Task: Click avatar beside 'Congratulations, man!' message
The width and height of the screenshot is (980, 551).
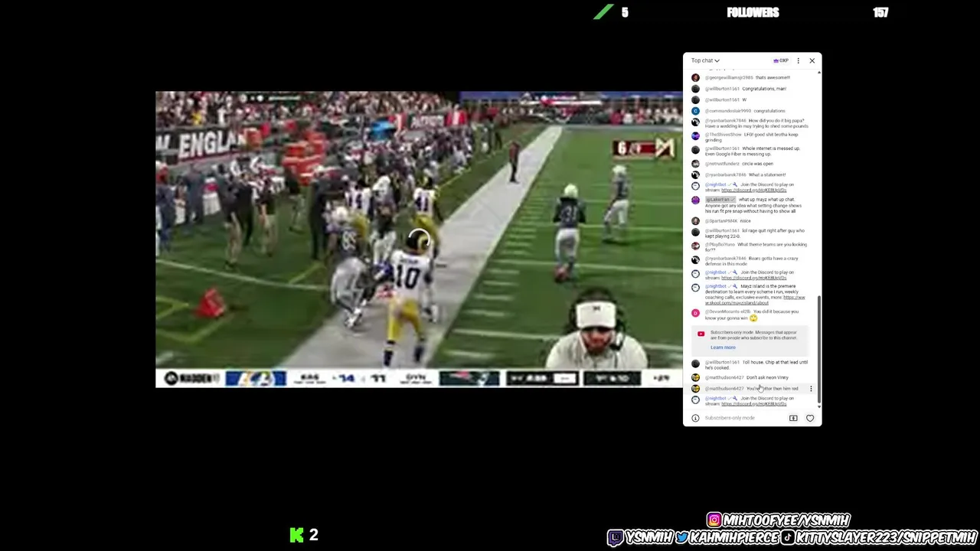Action: [695, 89]
